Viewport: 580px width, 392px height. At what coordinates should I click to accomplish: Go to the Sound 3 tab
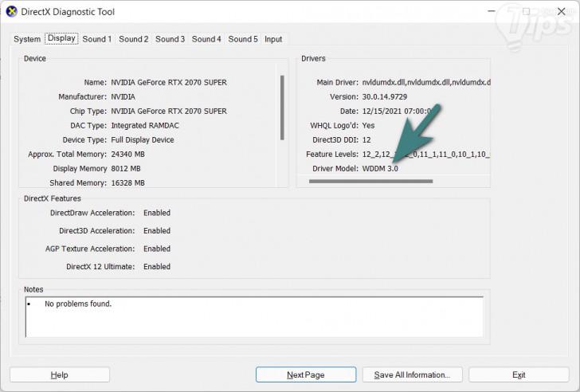(170, 39)
